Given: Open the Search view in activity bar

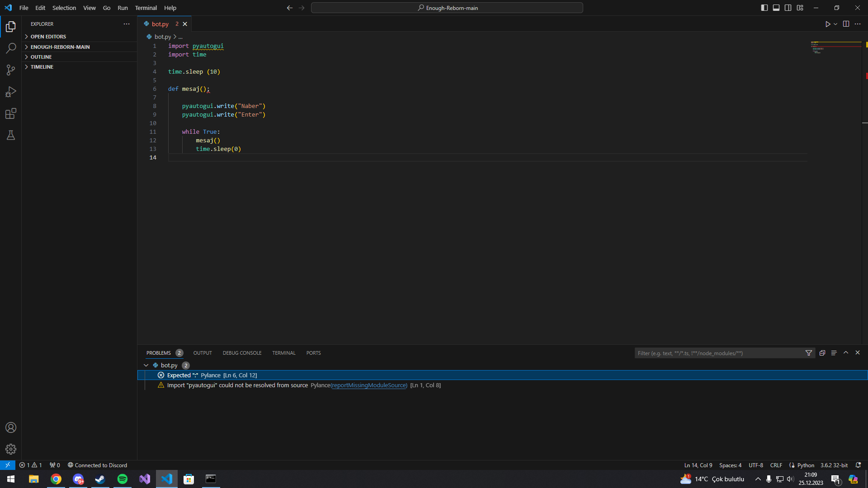Looking at the screenshot, I should (x=11, y=48).
